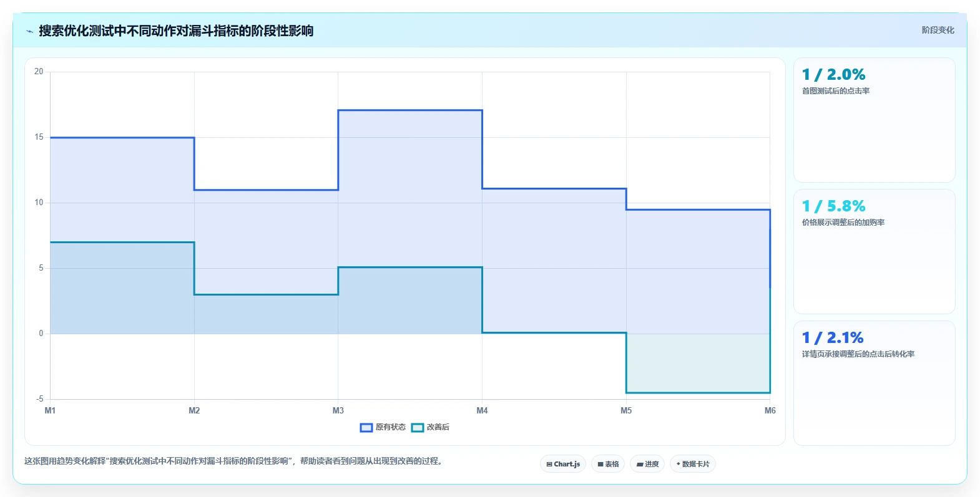
Task: Click the M3 x-axis label
Action: click(338, 410)
